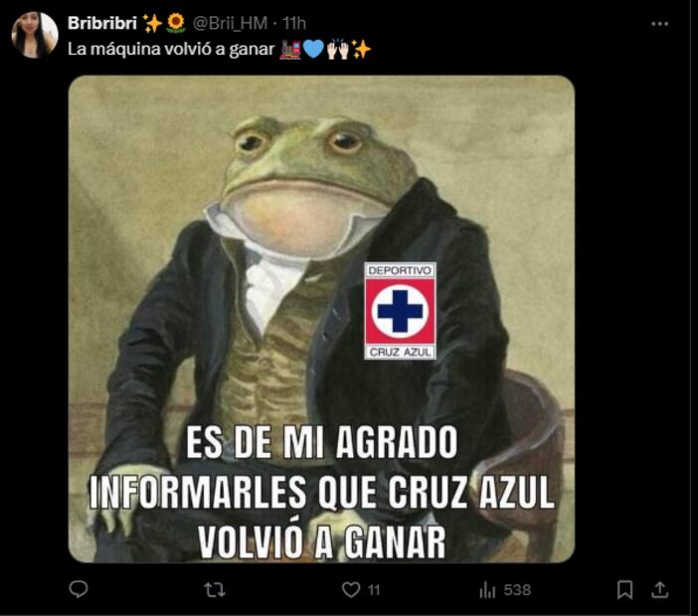Open the share upload icon
This screenshot has height=616, width=698.
(659, 590)
